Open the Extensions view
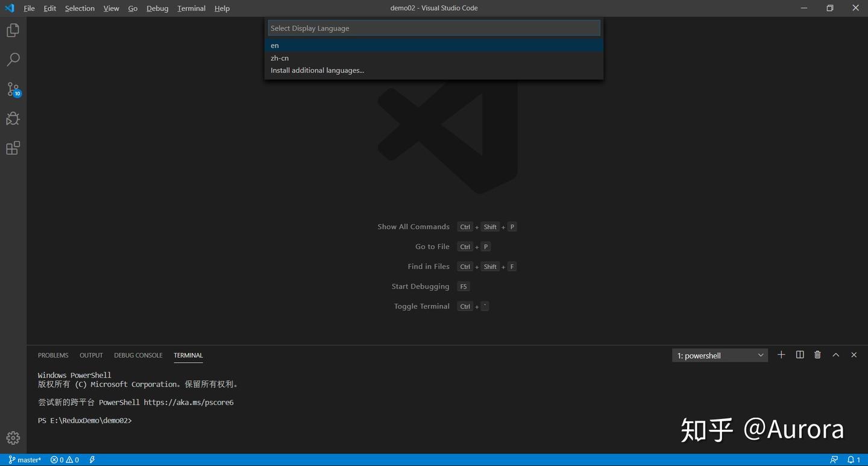This screenshot has height=466, width=868. pyautogui.click(x=13, y=148)
